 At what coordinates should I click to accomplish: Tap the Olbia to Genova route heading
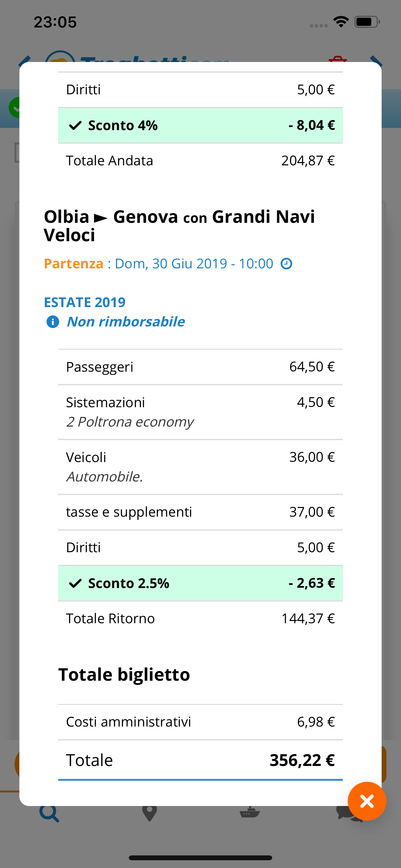point(179,225)
